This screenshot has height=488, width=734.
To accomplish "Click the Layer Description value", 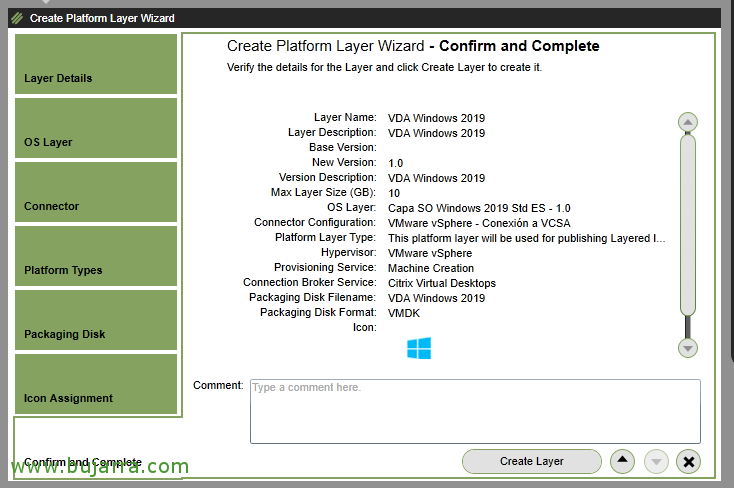I will (436, 133).
